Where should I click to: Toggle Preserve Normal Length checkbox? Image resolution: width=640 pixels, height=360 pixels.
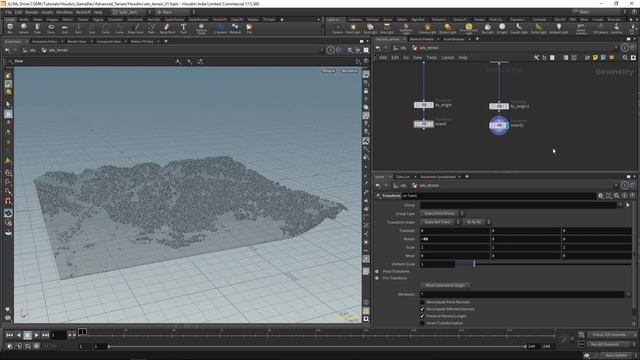pos(422,316)
